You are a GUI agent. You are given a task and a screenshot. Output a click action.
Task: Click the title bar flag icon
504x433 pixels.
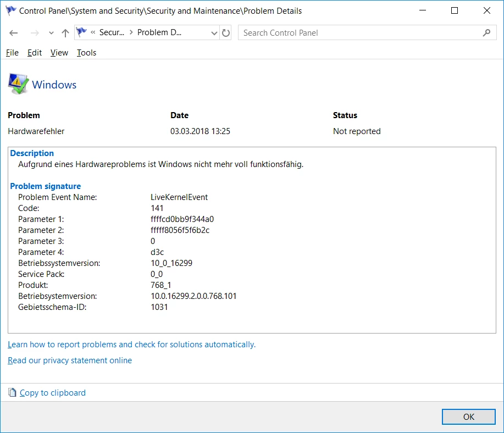(x=10, y=10)
